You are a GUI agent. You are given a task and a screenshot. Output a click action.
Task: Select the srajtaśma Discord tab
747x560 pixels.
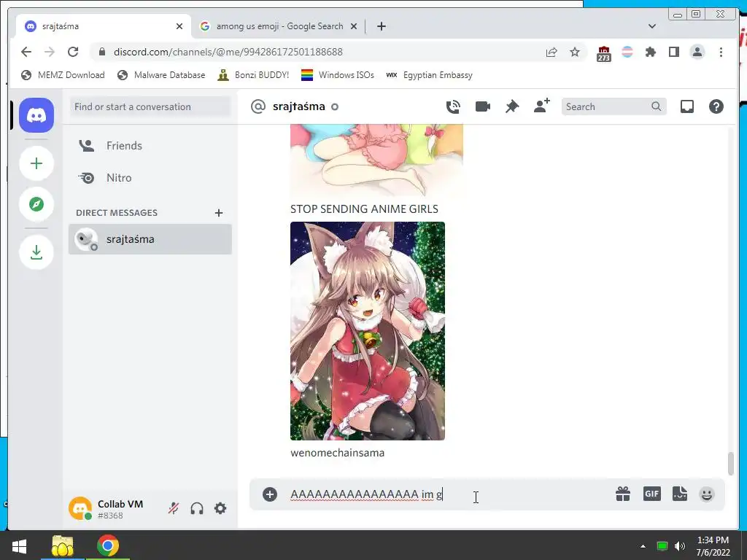104,26
